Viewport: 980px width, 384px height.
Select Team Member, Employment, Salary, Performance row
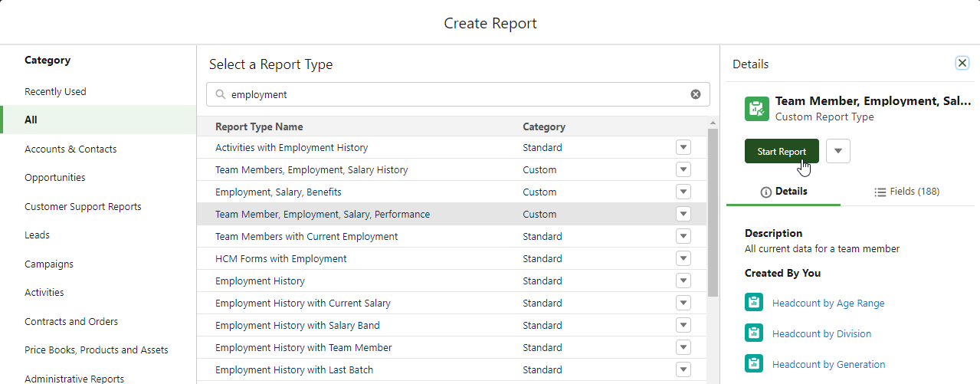click(451, 214)
